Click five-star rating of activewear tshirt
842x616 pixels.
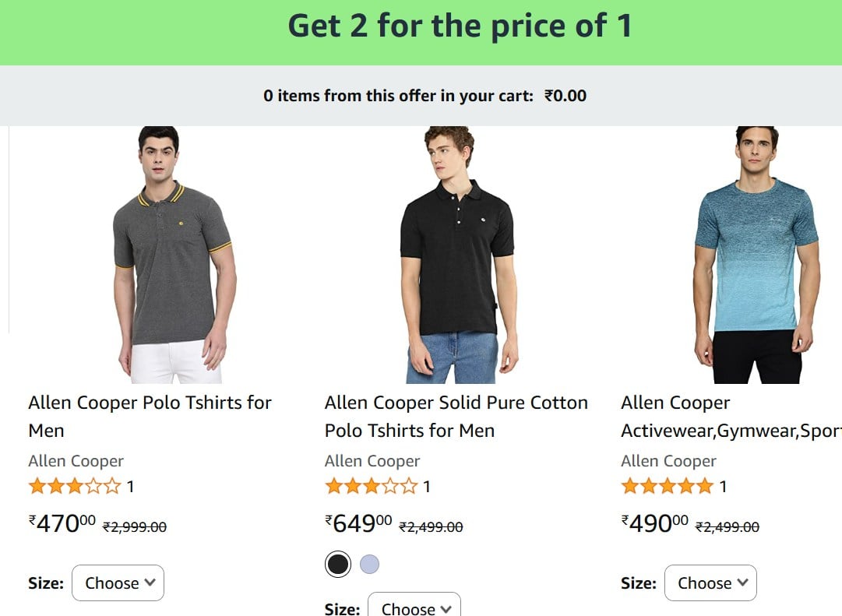point(668,486)
